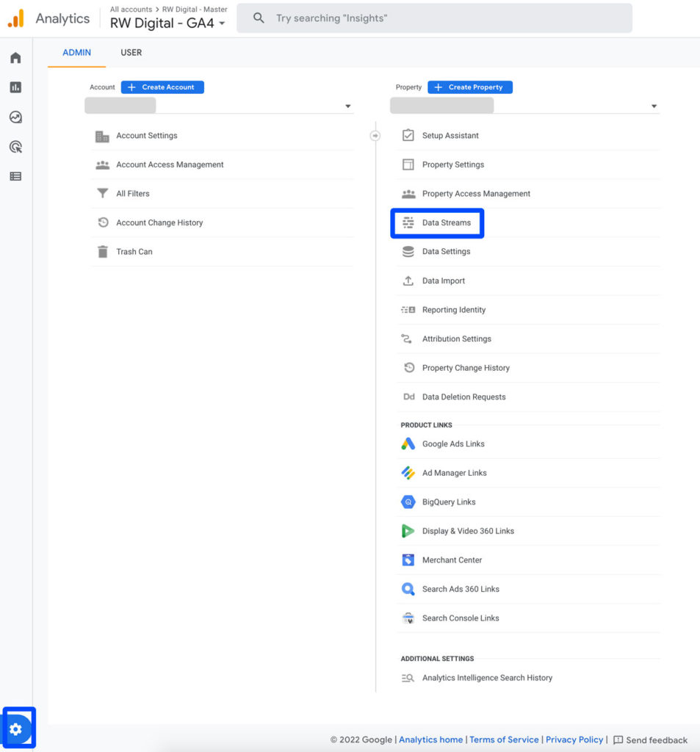Click the Setup Assistant checkmark icon
Viewport: 700px width, 752px height.
pos(408,135)
